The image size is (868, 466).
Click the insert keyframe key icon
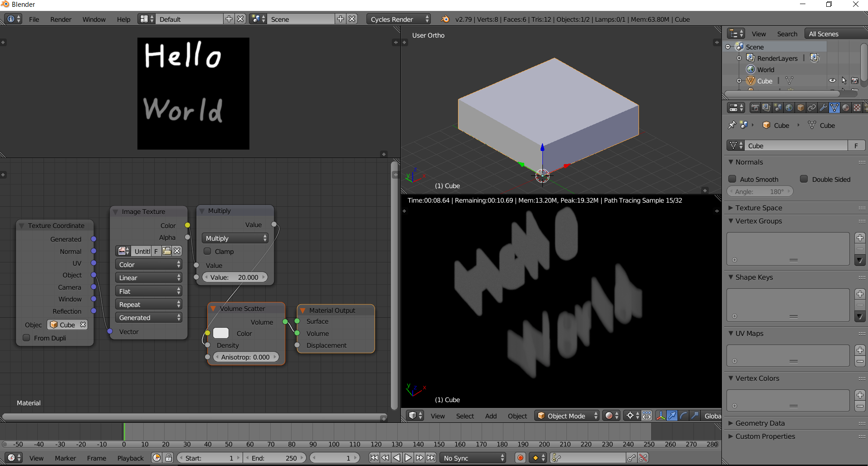pos(632,458)
